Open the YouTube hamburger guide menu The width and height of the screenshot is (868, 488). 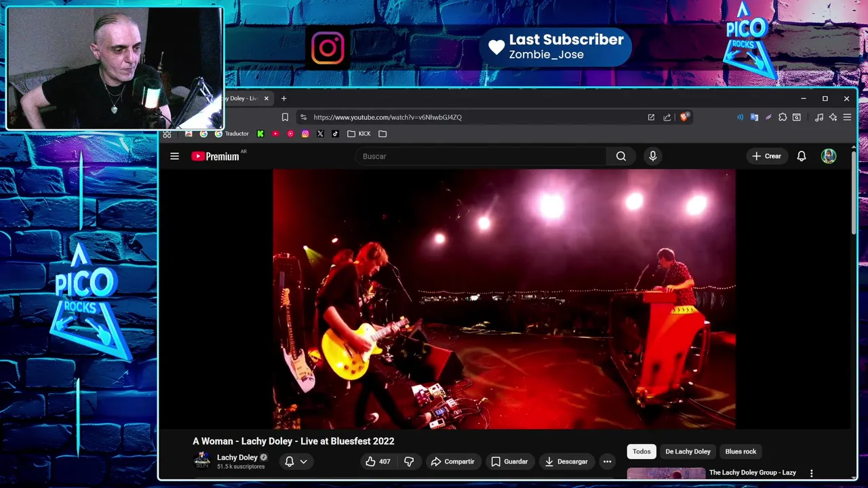(174, 156)
